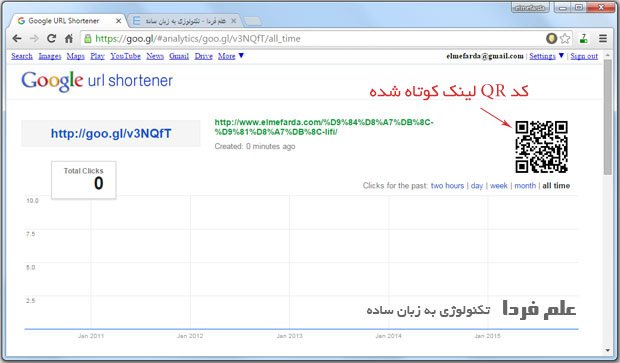Show clicks for the past week
This screenshot has height=363, width=620.
(x=499, y=185)
